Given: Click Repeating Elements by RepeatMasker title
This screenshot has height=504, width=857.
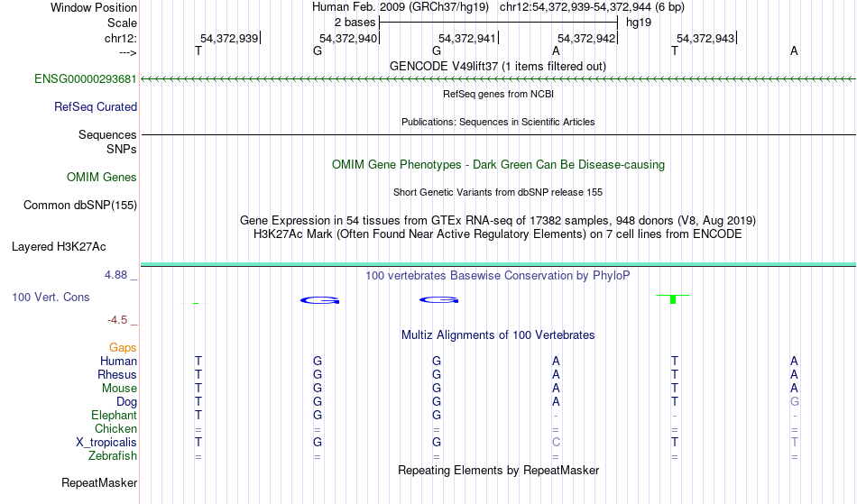Looking at the screenshot, I should (498, 471).
